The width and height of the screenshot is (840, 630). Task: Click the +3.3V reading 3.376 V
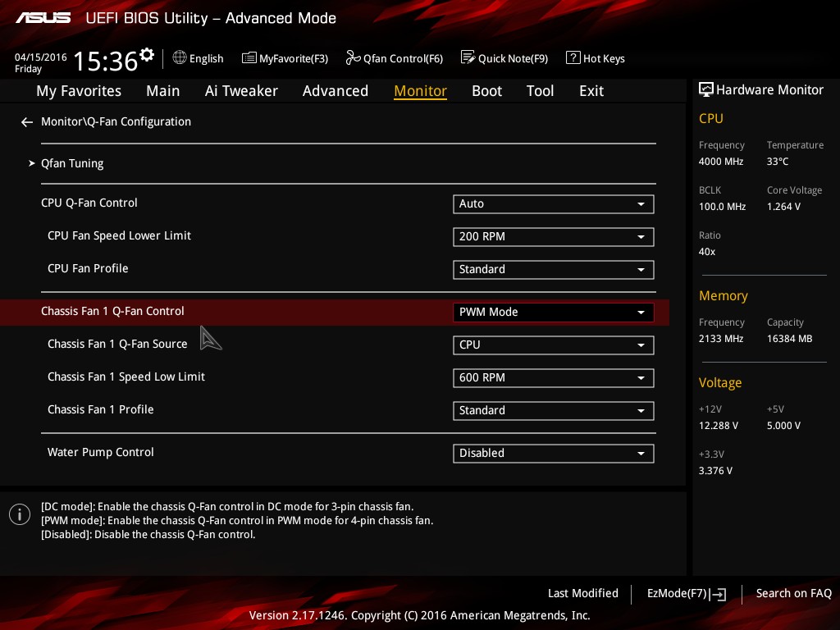(715, 471)
